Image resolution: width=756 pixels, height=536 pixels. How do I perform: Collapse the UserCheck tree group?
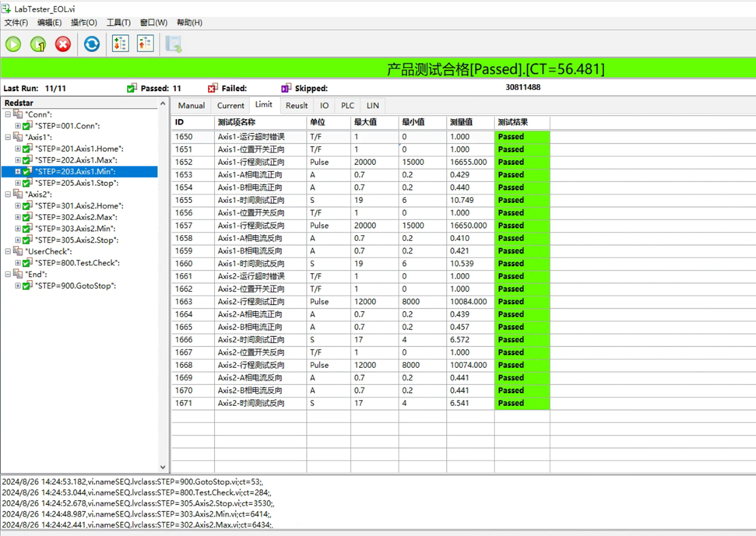click(8, 251)
